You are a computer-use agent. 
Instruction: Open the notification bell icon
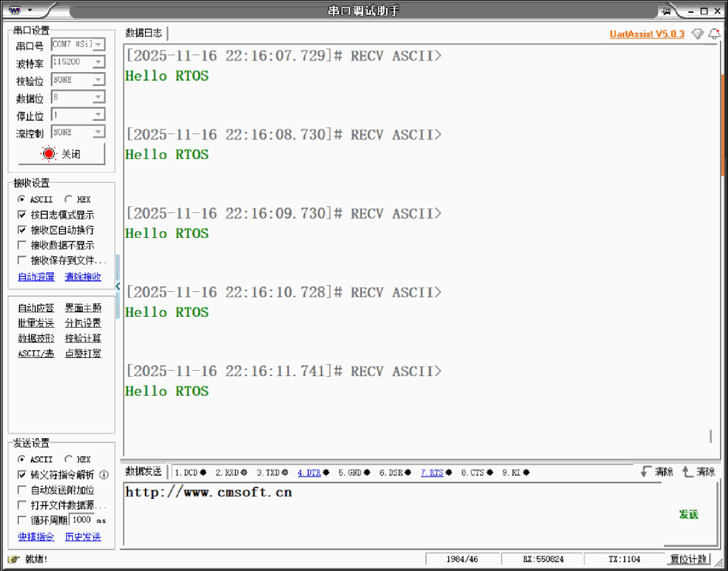(x=714, y=34)
